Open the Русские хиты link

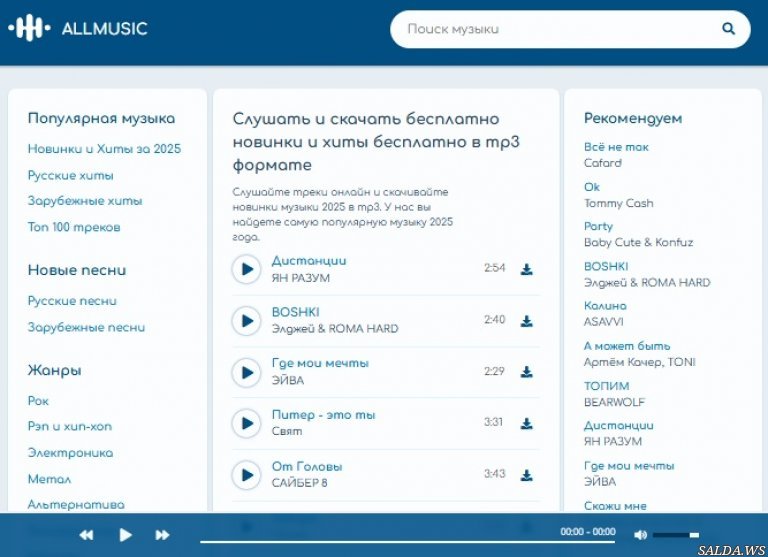point(71,175)
